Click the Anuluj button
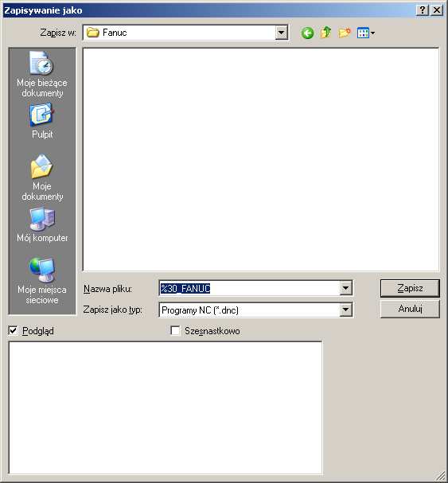 click(410, 309)
